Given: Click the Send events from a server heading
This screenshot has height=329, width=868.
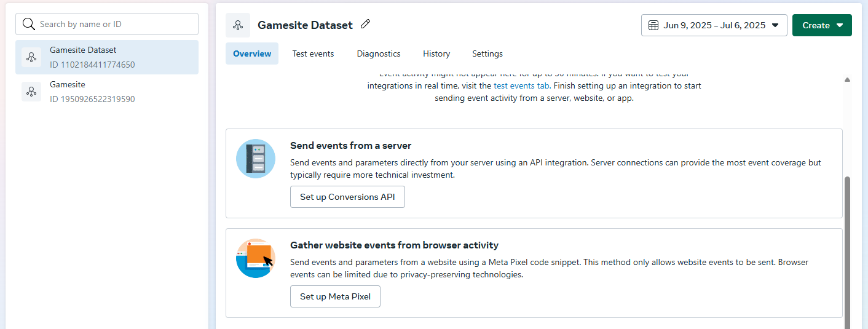Looking at the screenshot, I should coord(350,146).
